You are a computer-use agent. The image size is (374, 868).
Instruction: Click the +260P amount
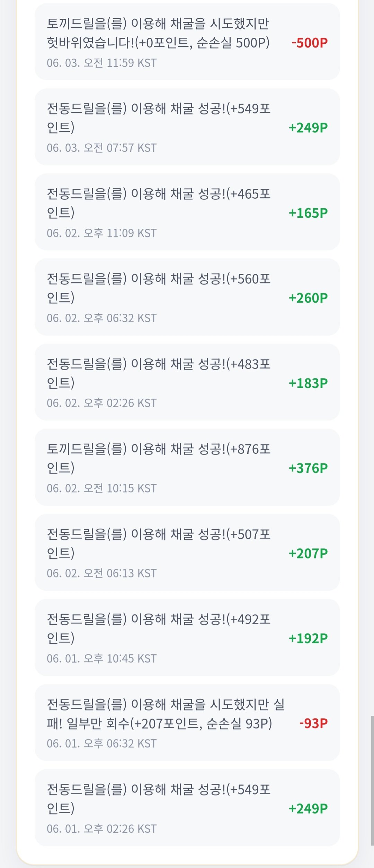308,298
